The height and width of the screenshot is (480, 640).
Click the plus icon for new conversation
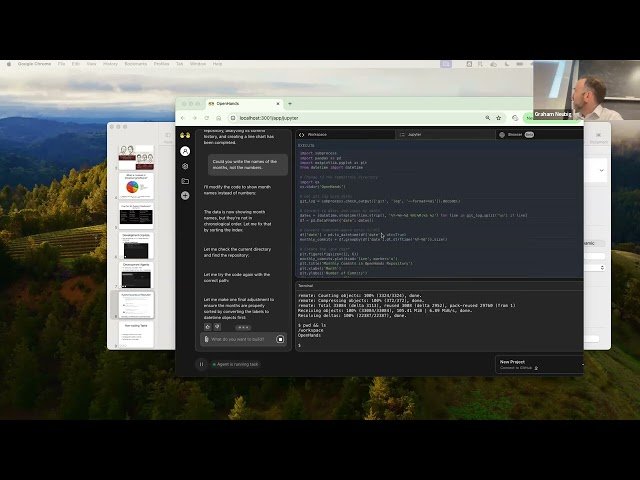pos(185,195)
